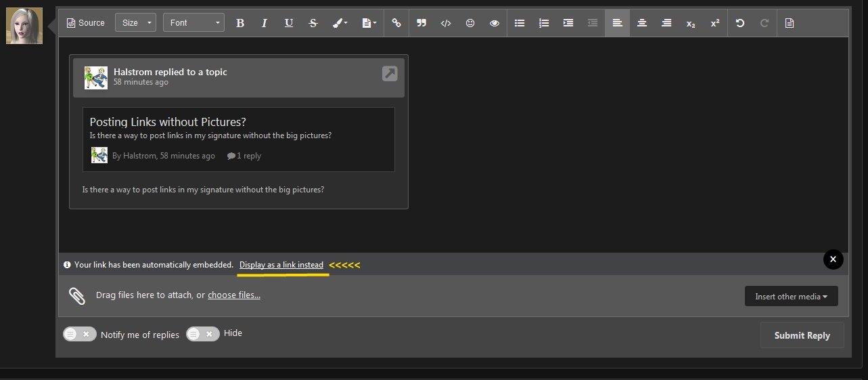Viewport: 868px width, 380px height.
Task: Toggle Bold formatting in editor toolbar
Action: [x=240, y=23]
